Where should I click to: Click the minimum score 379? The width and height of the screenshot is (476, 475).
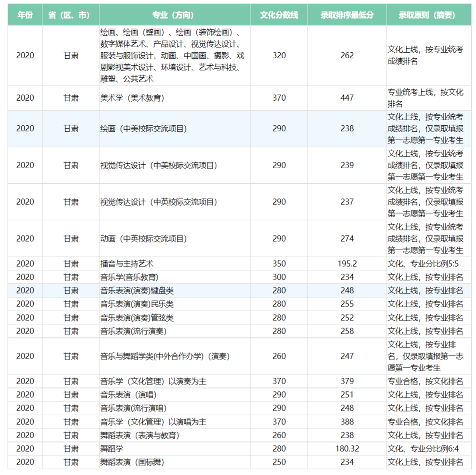point(347,381)
